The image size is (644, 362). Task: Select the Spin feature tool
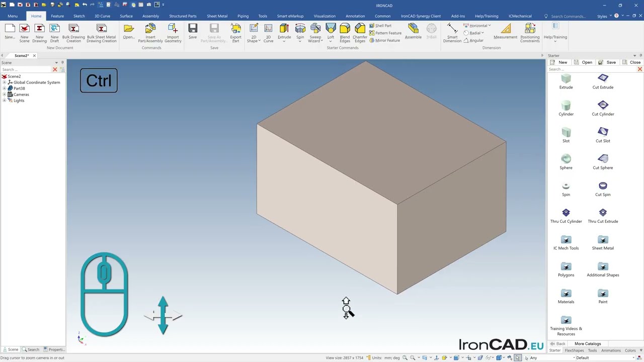click(x=300, y=32)
